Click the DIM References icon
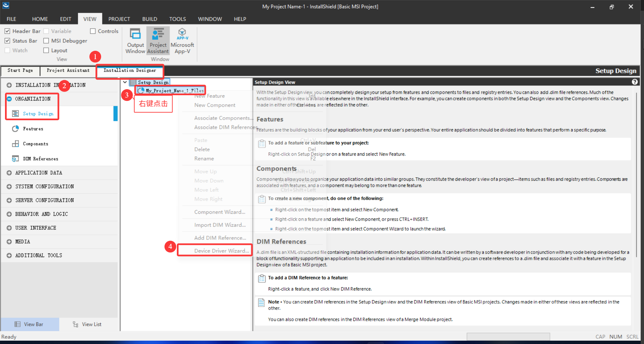644x344 pixels. pos(15,159)
